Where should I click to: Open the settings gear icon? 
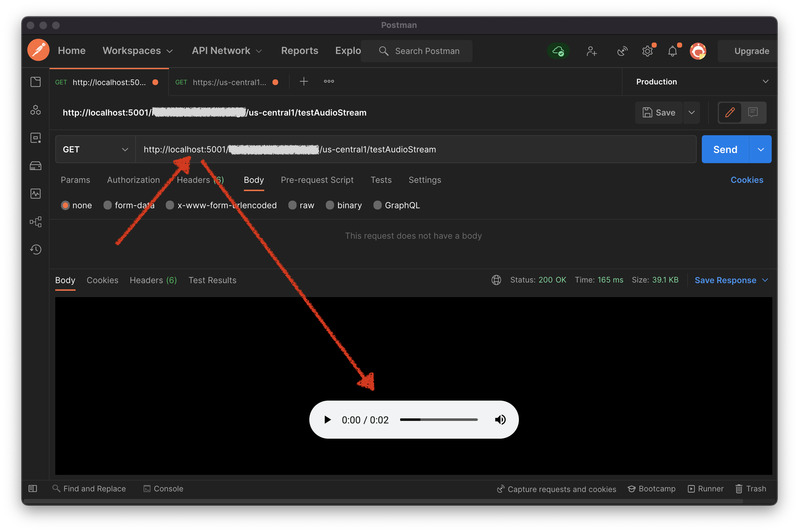tap(647, 51)
